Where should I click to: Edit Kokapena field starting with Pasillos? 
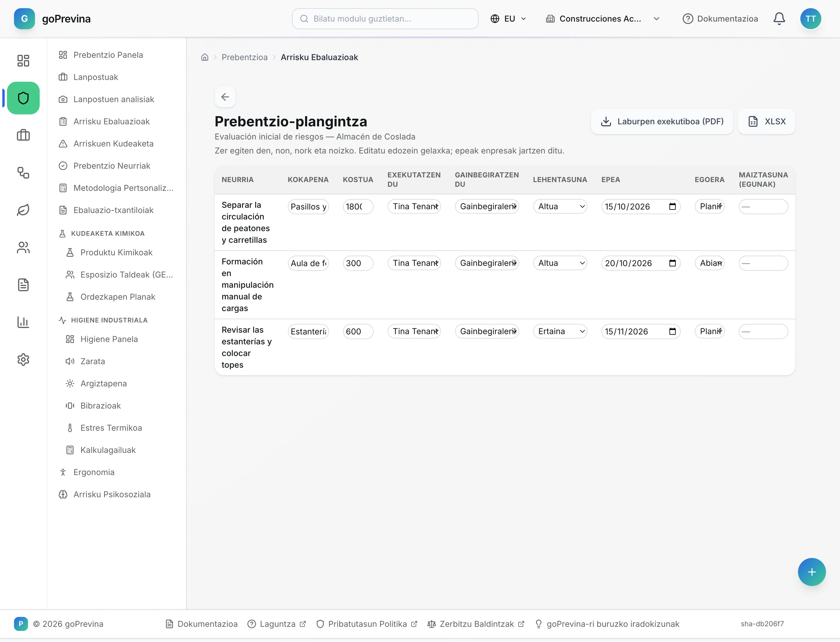click(308, 207)
